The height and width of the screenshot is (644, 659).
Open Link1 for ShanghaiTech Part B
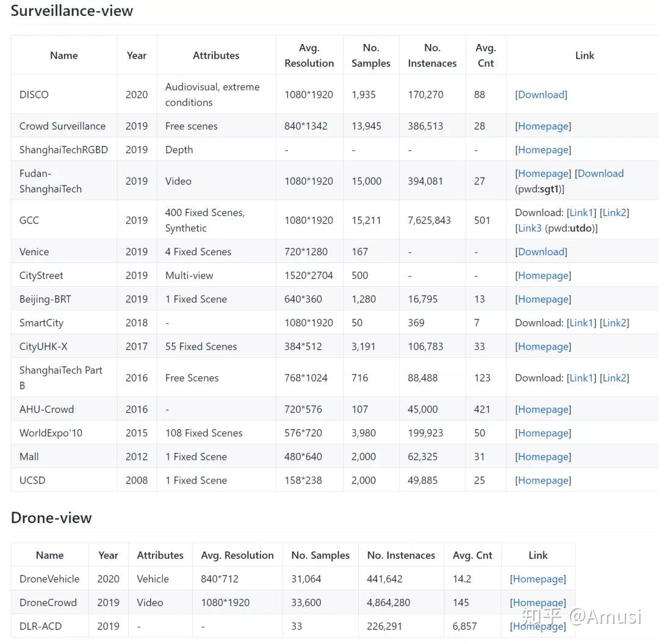580,377
